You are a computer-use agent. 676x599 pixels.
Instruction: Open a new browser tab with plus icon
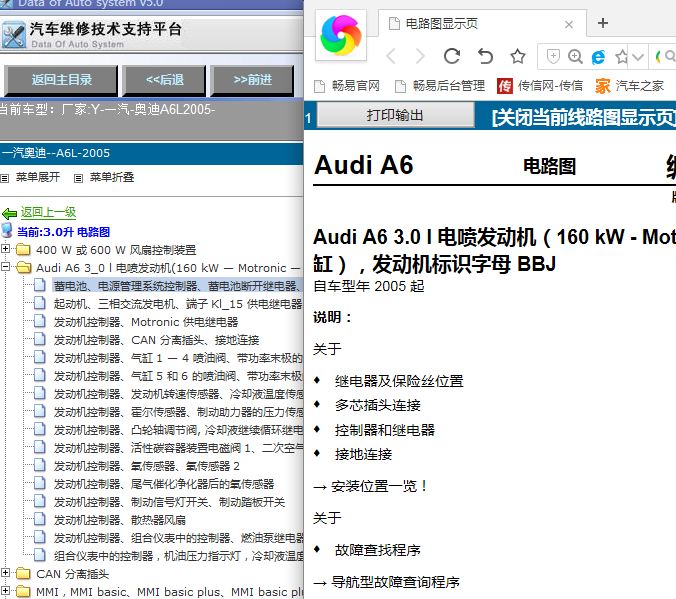603,23
